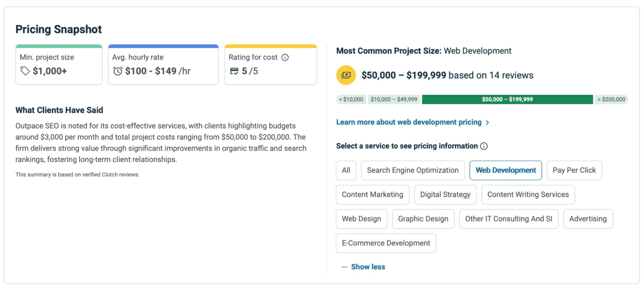Click the chevron after web development pricing
This screenshot has height=293, width=644.
(x=487, y=123)
